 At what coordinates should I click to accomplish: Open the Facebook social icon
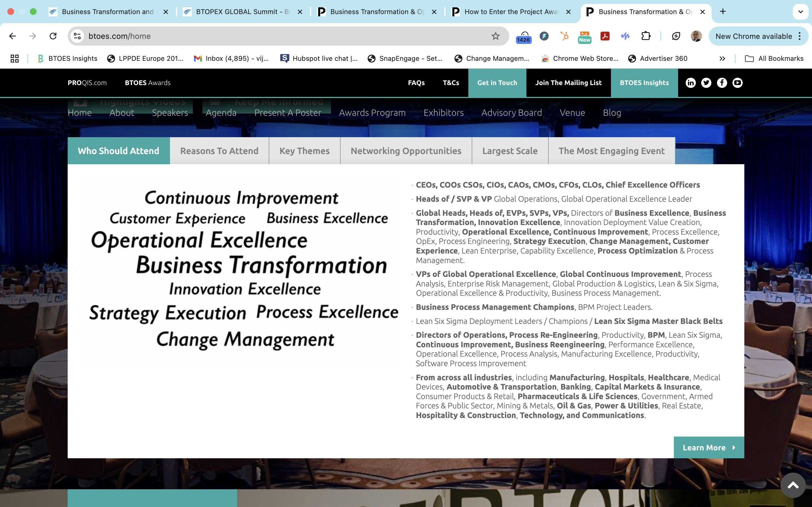pyautogui.click(x=722, y=83)
